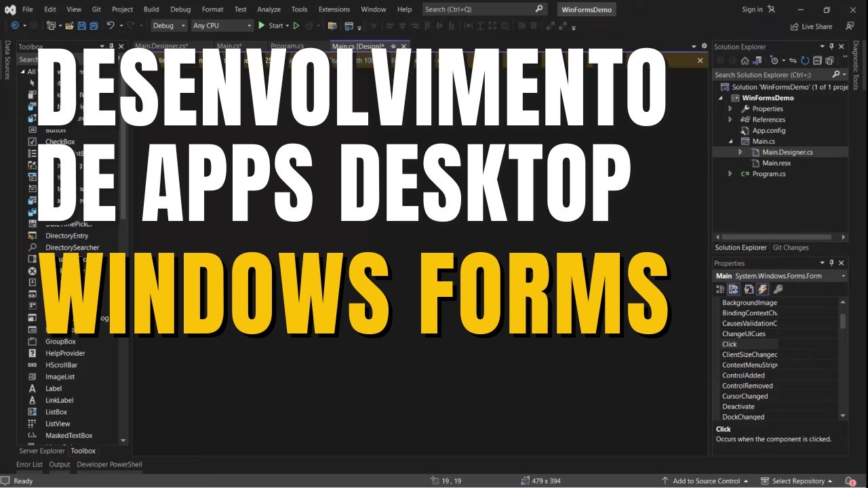The image size is (868, 488).
Task: Click the Start Without Debugging outline arrow
Action: pos(296,26)
